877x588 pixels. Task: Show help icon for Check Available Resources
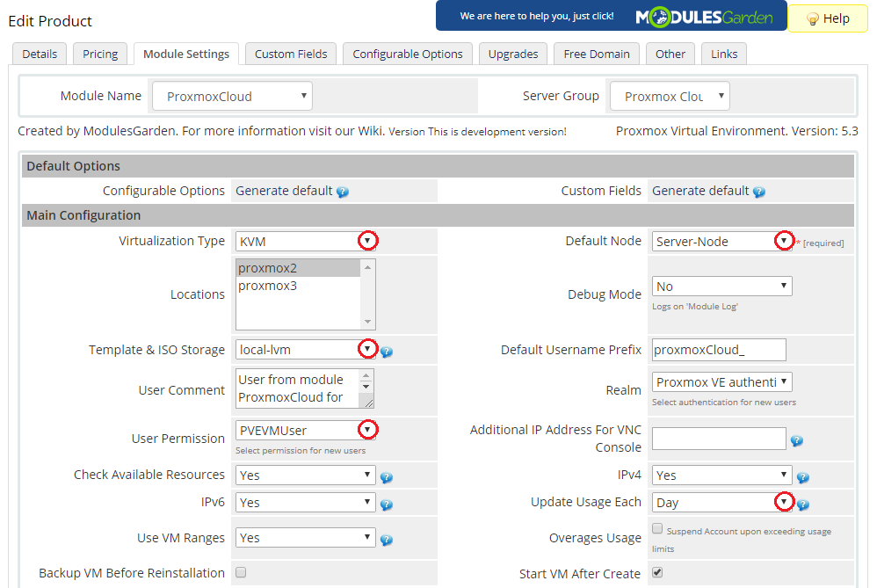click(x=387, y=477)
